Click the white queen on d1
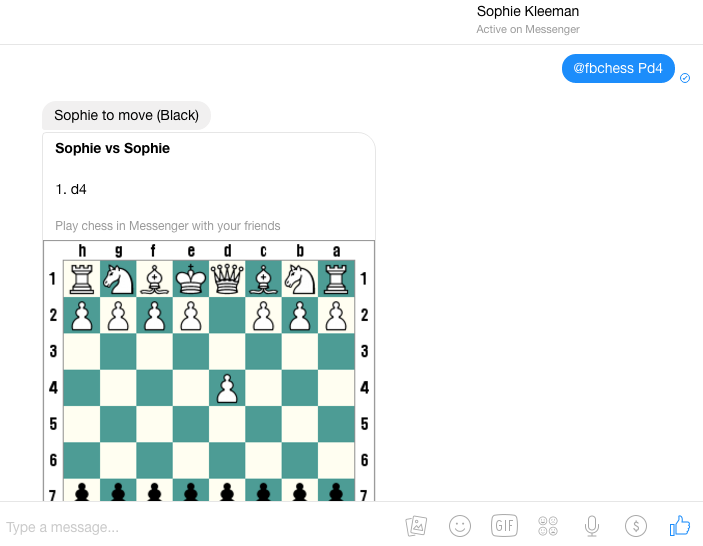The width and height of the screenshot is (703, 546). tap(227, 278)
